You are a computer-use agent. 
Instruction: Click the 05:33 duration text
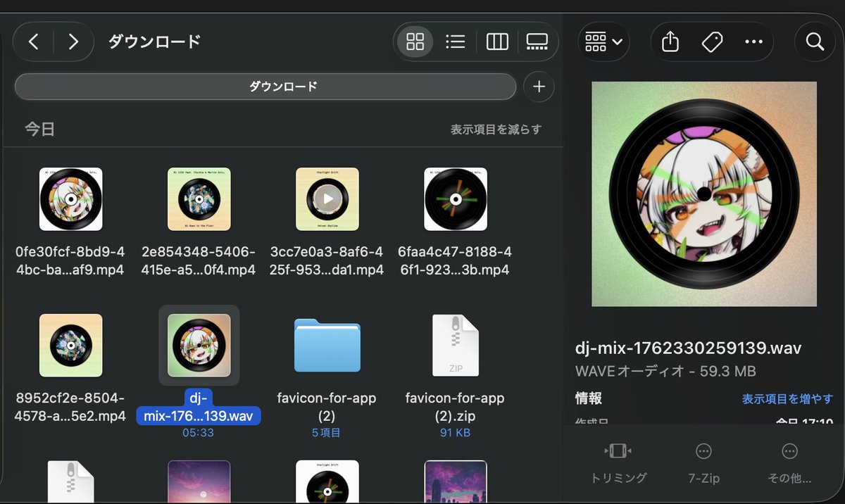pyautogui.click(x=198, y=433)
